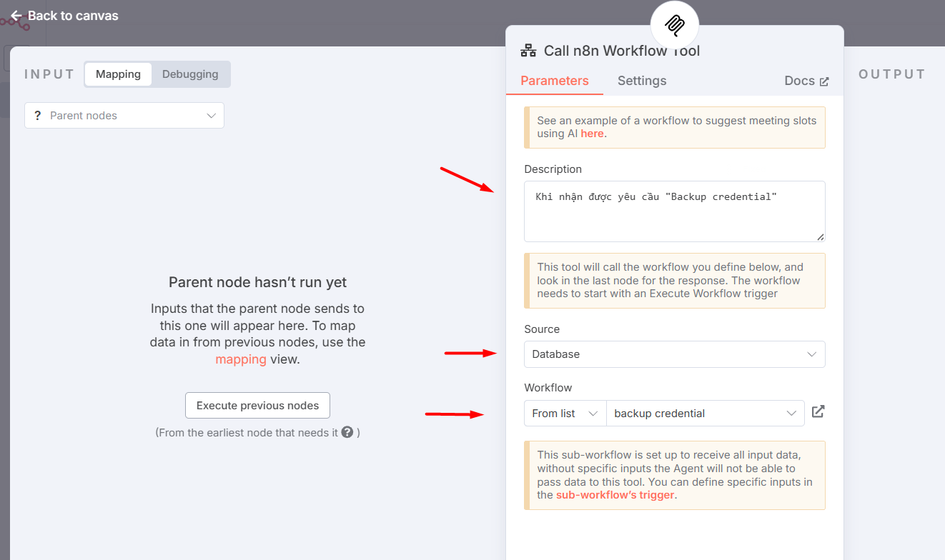Click the INPUT panel heading
Viewport: 945px width, 560px height.
(x=49, y=74)
